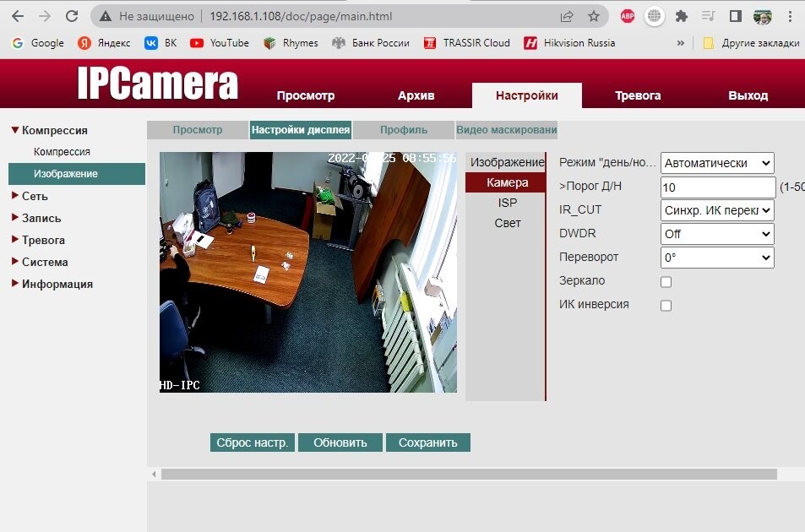
Task: Open the day/night mode dropdown
Action: [717, 163]
